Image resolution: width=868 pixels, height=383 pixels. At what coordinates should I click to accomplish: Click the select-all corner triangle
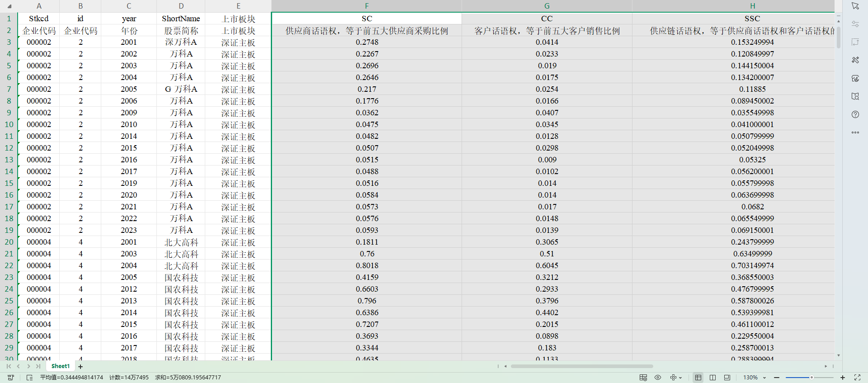click(x=9, y=6)
